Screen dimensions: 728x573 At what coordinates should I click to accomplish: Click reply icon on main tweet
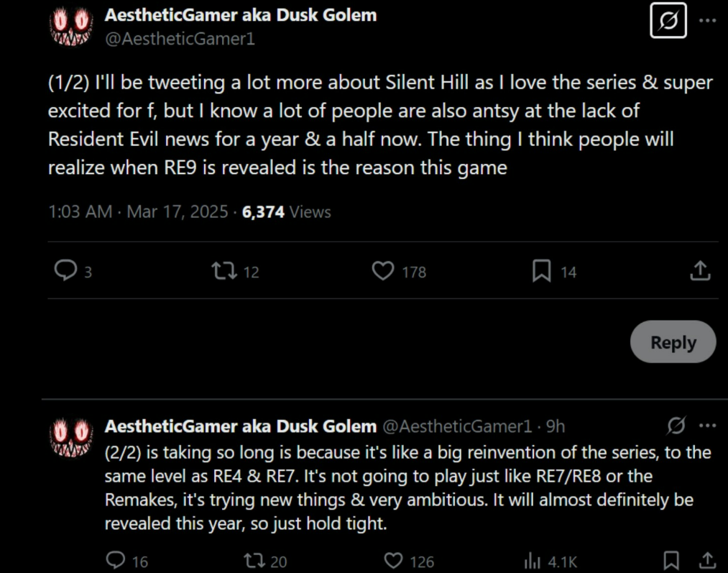tap(65, 271)
